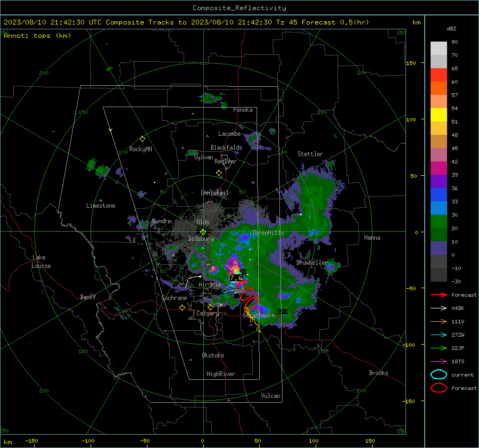Pick the blue 36-33 dBZ swatch
Image resolution: width=479 pixels, height=448 pixels.
[439, 195]
